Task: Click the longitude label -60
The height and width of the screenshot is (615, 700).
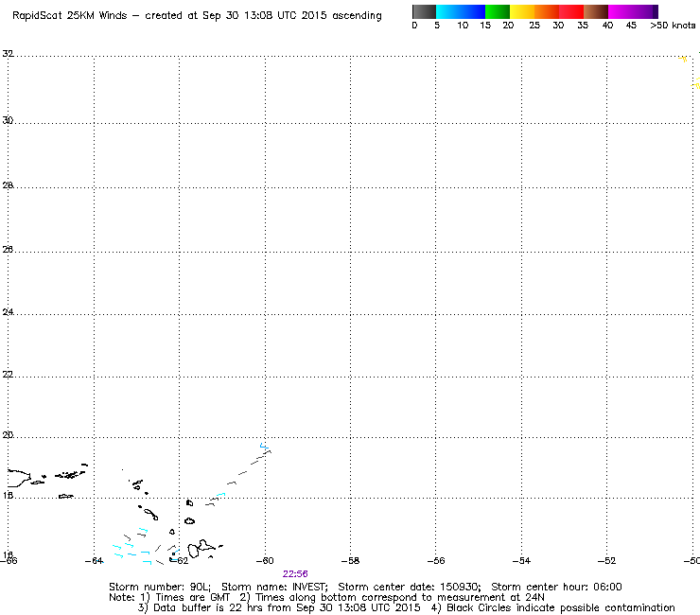Action: (x=264, y=560)
